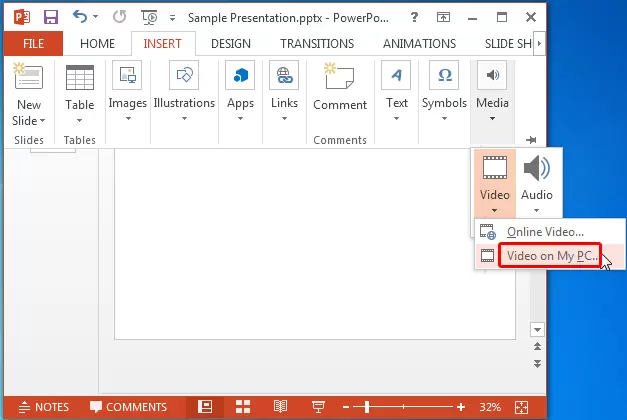
Task: Choose Video on My PC option
Action: [x=551, y=256]
